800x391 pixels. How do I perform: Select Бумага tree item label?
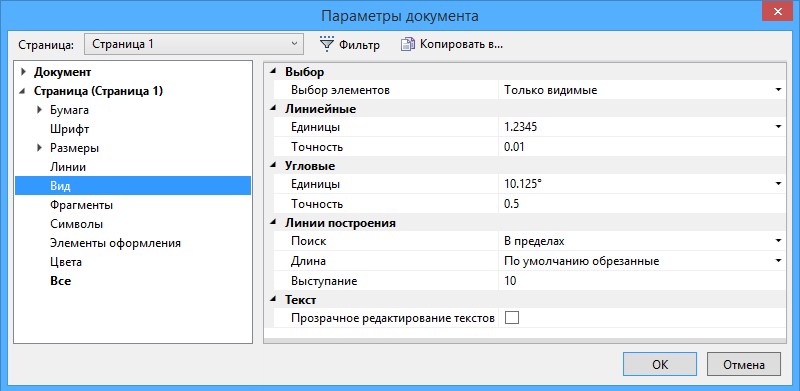[x=69, y=110]
